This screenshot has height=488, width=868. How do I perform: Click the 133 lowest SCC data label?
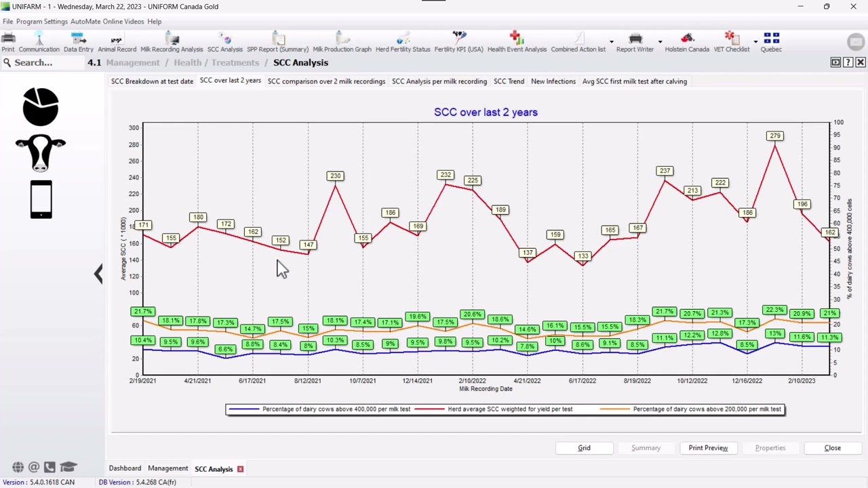pos(583,256)
